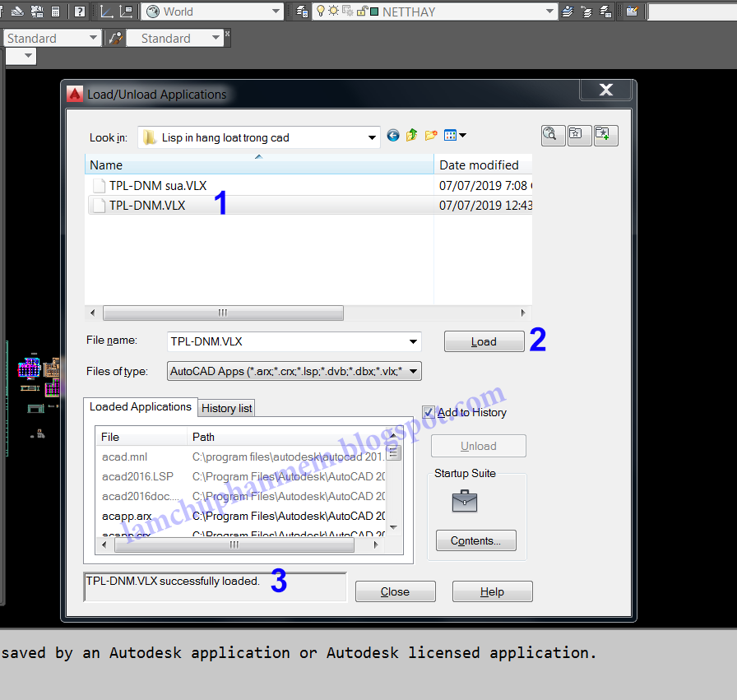Toggle the Add to History checkbox
Viewport: 737px width, 700px height.
[x=429, y=412]
